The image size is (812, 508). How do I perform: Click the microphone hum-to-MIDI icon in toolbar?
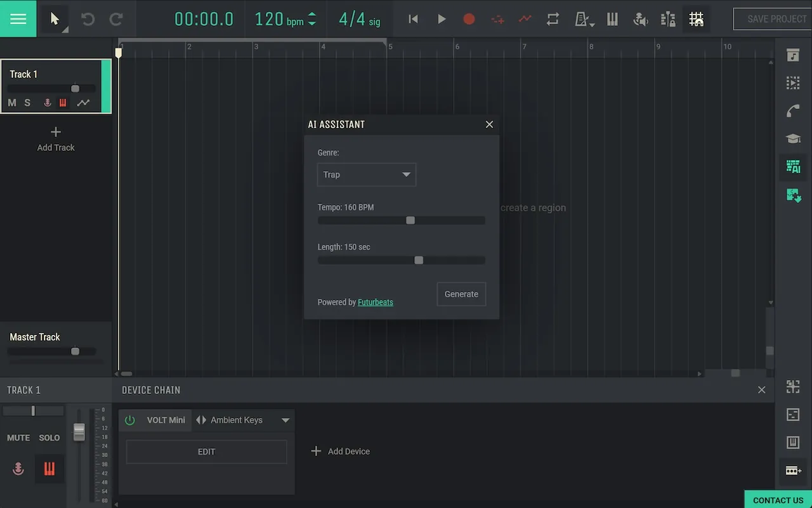[x=640, y=20]
